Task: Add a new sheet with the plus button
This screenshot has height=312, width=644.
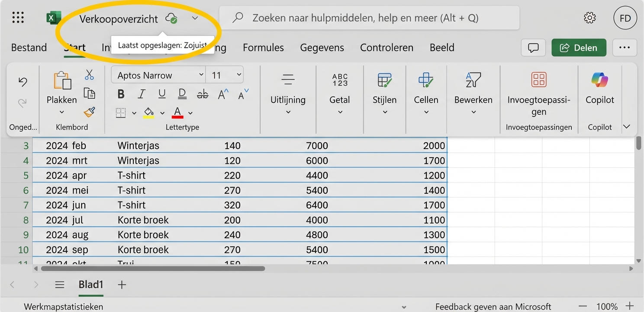Action: click(122, 285)
